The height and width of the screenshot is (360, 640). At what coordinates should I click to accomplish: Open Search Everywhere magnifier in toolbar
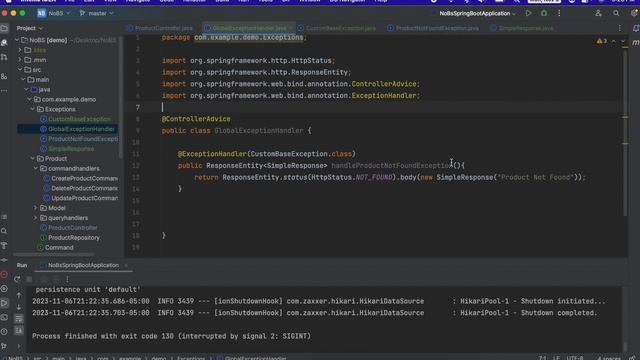click(x=616, y=13)
